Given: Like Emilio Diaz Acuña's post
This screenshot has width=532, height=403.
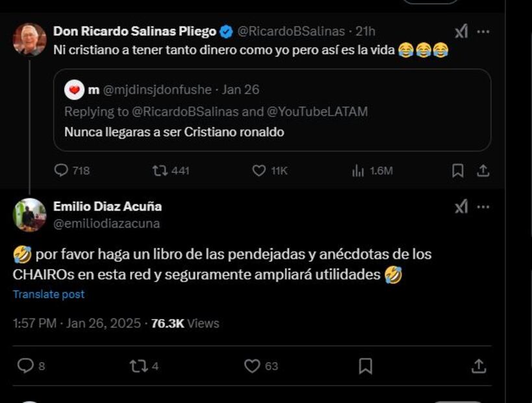Looking at the screenshot, I should 252,366.
